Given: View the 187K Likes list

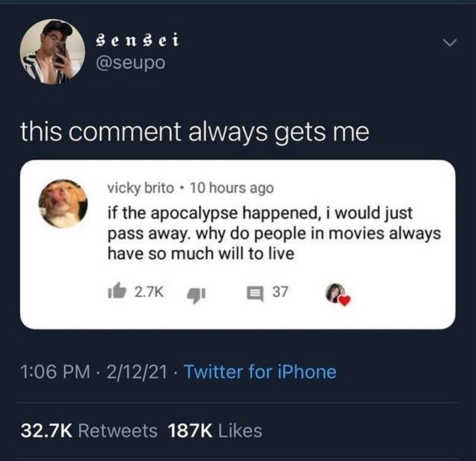Looking at the screenshot, I should coord(215,431).
